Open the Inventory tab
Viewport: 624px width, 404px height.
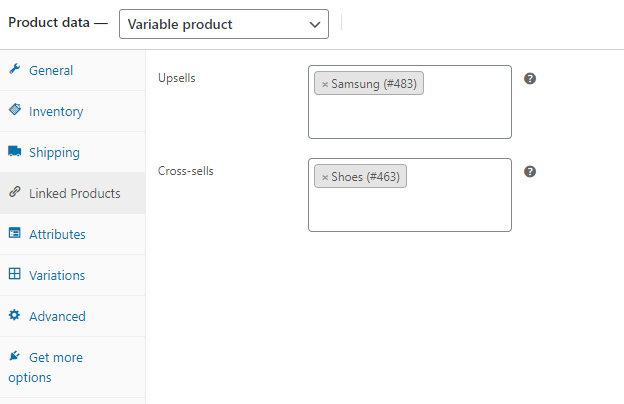coord(56,111)
